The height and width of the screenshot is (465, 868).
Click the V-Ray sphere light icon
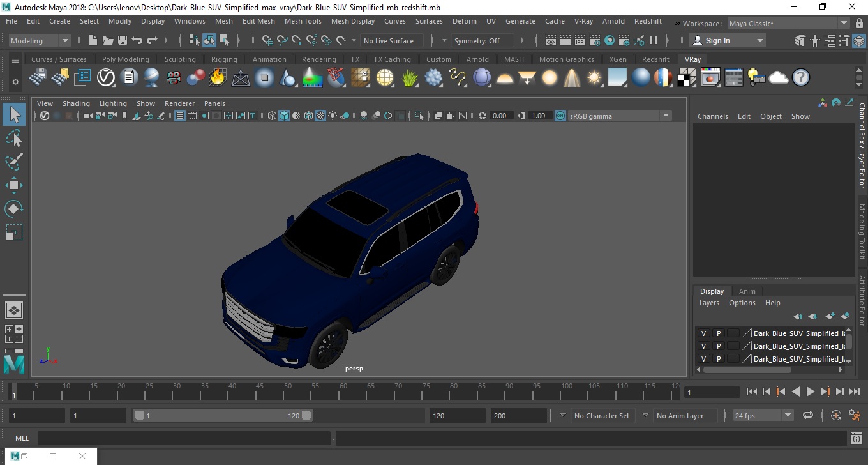[550, 78]
